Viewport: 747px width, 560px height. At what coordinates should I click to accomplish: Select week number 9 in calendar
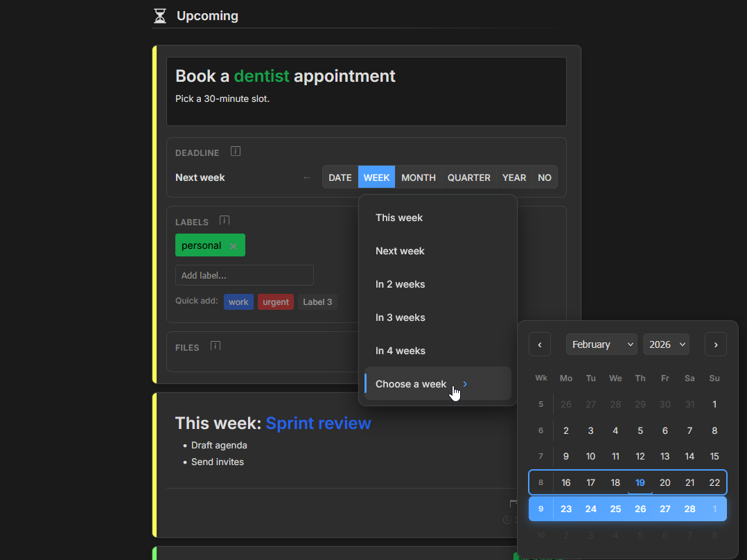pos(541,509)
